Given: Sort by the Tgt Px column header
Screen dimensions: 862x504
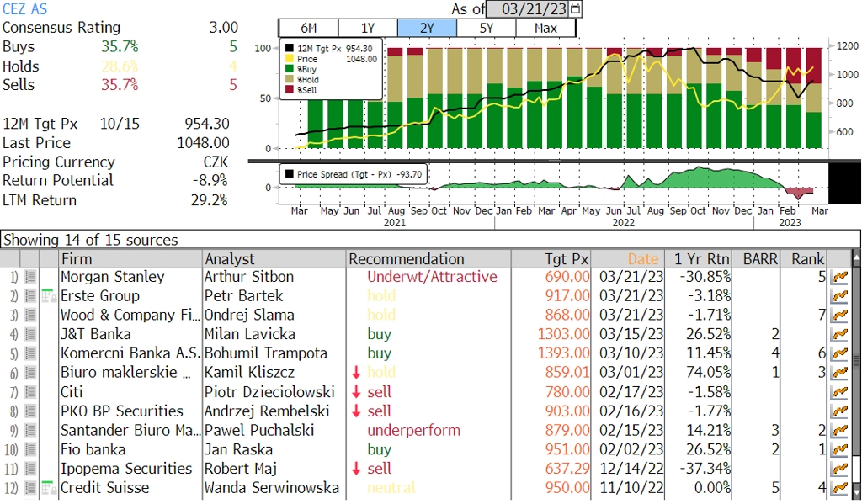Looking at the screenshot, I should pyautogui.click(x=551, y=259).
